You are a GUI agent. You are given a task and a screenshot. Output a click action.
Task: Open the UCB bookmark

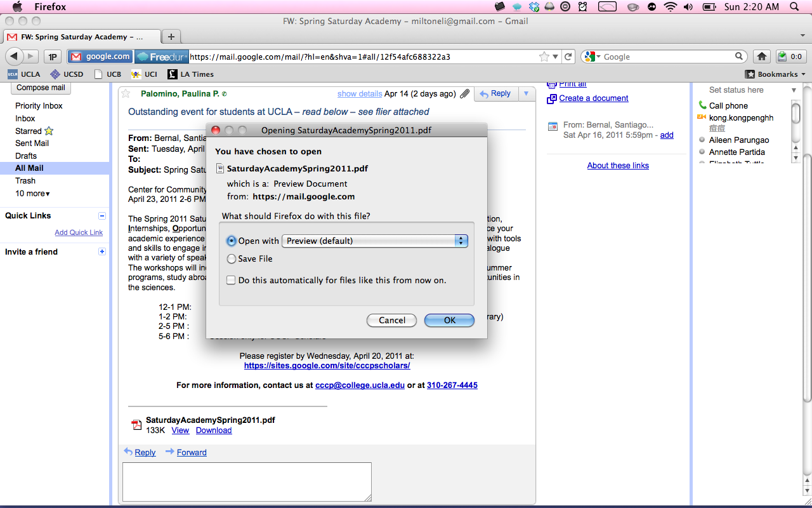pyautogui.click(x=107, y=74)
